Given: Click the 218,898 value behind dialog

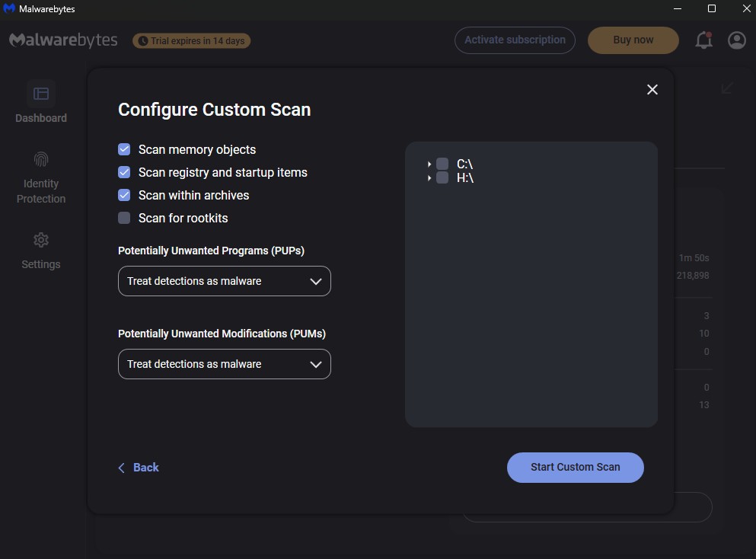Looking at the screenshot, I should pyautogui.click(x=692, y=276).
